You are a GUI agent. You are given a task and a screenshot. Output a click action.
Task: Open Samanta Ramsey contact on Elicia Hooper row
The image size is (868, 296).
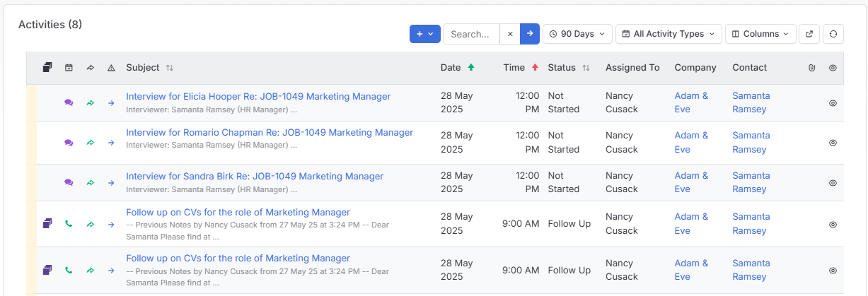tap(751, 102)
